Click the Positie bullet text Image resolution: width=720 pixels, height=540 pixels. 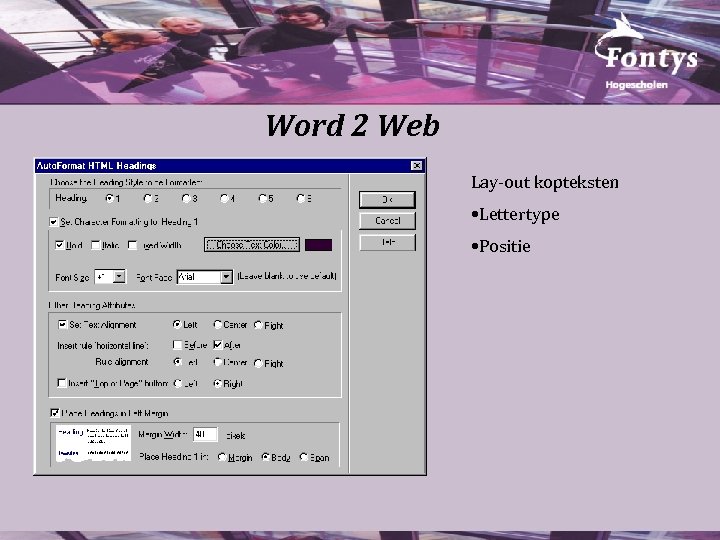tap(501, 246)
